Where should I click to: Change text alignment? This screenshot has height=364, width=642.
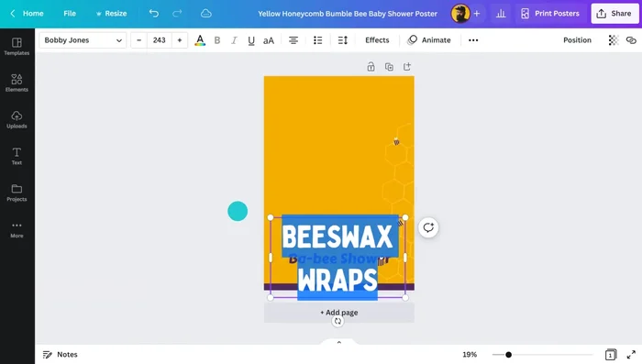[293, 40]
